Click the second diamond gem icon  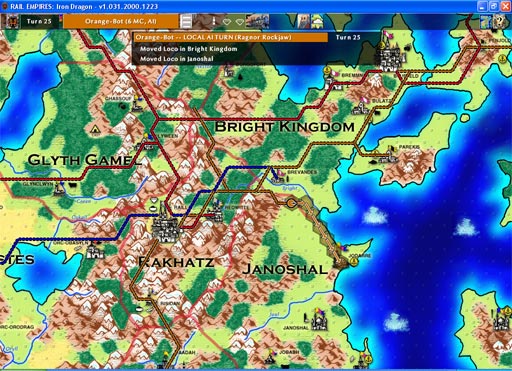[239, 22]
